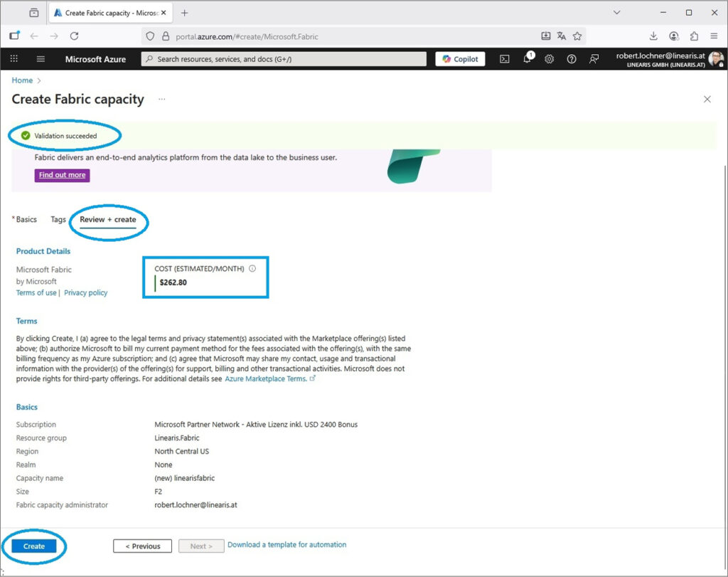Click the Find out more button
The height and width of the screenshot is (577, 728).
point(63,175)
